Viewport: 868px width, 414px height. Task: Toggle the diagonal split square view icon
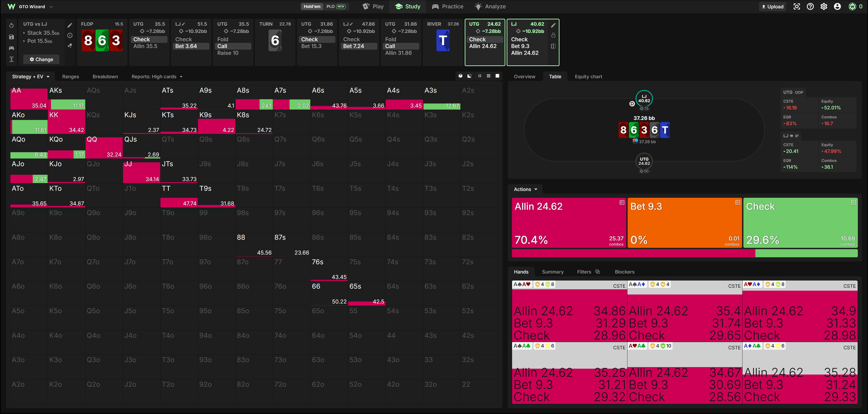469,76
